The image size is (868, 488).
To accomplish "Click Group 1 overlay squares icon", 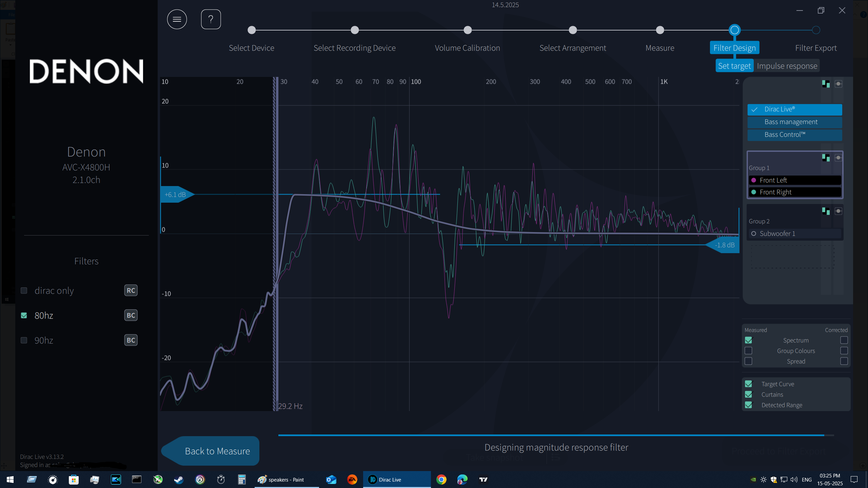I will (x=826, y=158).
